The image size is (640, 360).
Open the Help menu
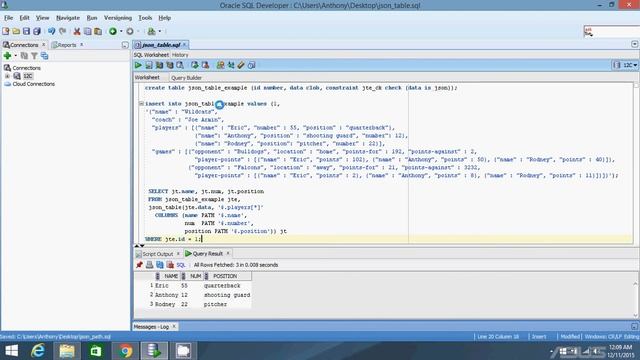pos(164,18)
